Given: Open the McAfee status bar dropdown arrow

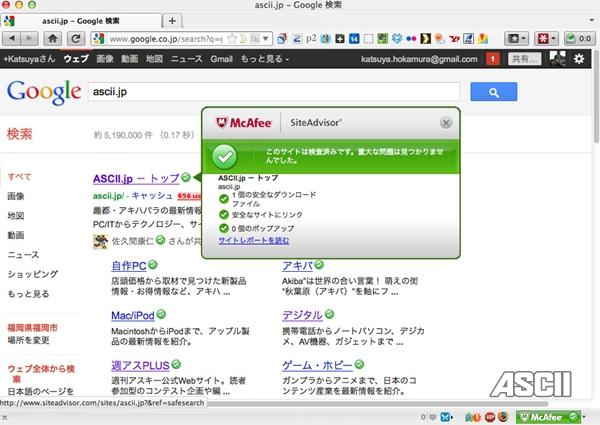Looking at the screenshot, I should pyautogui.click(x=584, y=417).
